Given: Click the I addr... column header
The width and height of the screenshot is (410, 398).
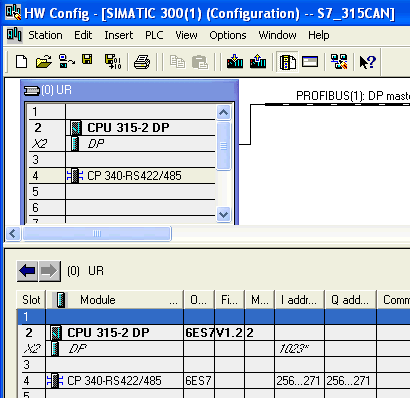Looking at the screenshot, I should (x=299, y=300).
